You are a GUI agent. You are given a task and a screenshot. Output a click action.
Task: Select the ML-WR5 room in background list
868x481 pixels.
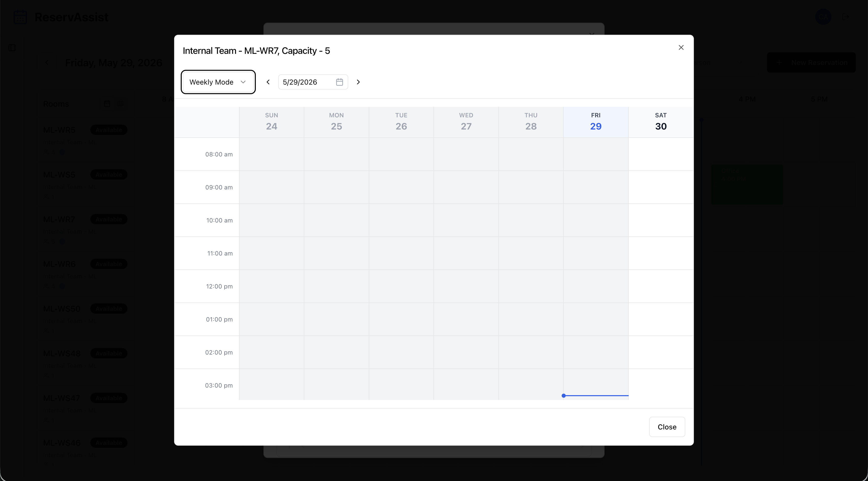[59, 130]
